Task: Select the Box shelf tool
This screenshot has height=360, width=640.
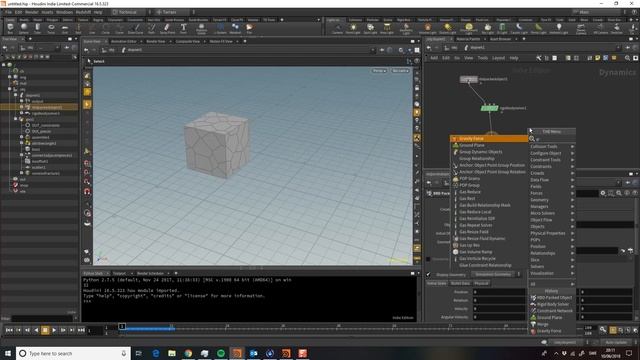Action: (x=10, y=28)
